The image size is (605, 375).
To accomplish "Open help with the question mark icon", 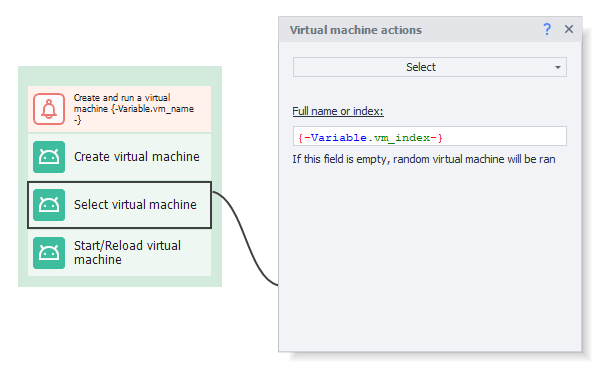I will [547, 29].
